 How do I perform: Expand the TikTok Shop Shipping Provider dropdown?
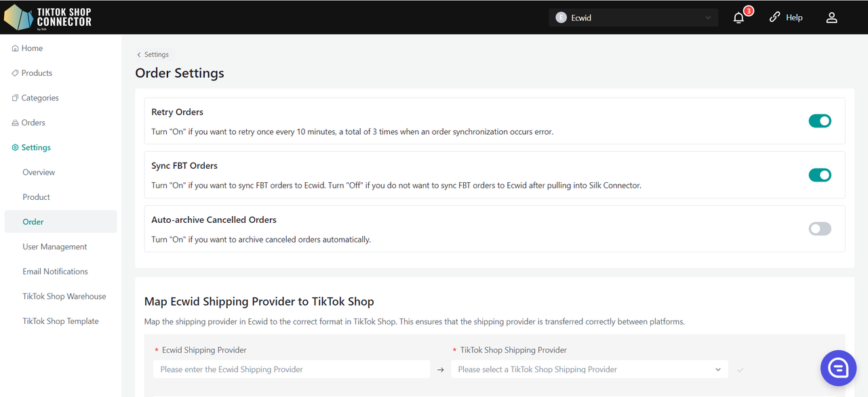[x=589, y=369]
